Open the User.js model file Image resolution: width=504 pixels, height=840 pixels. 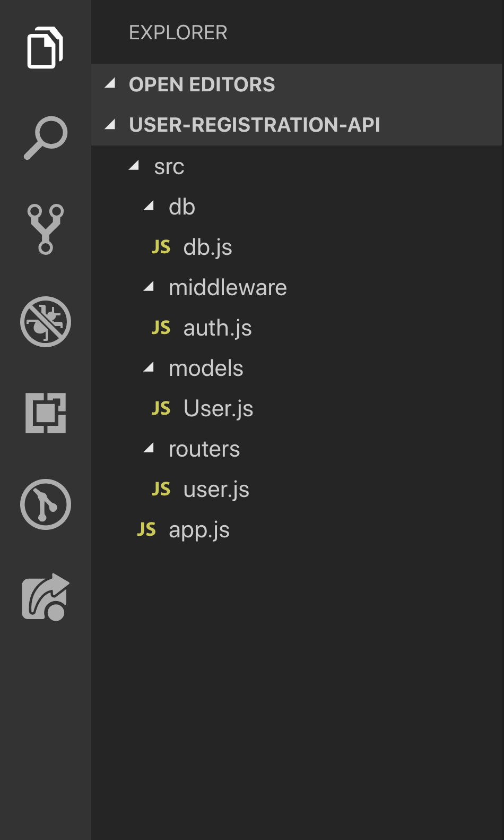pos(218,409)
